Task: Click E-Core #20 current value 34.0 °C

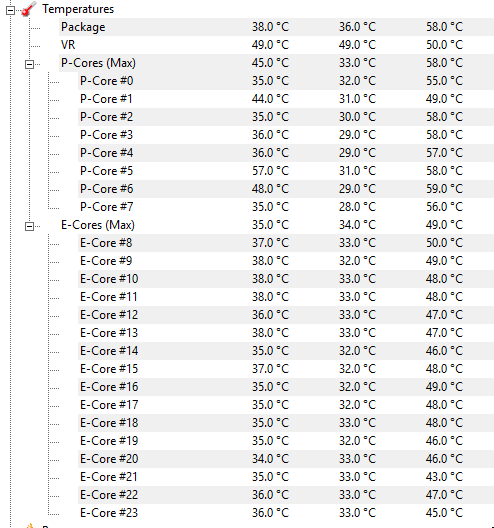Action: point(270,459)
